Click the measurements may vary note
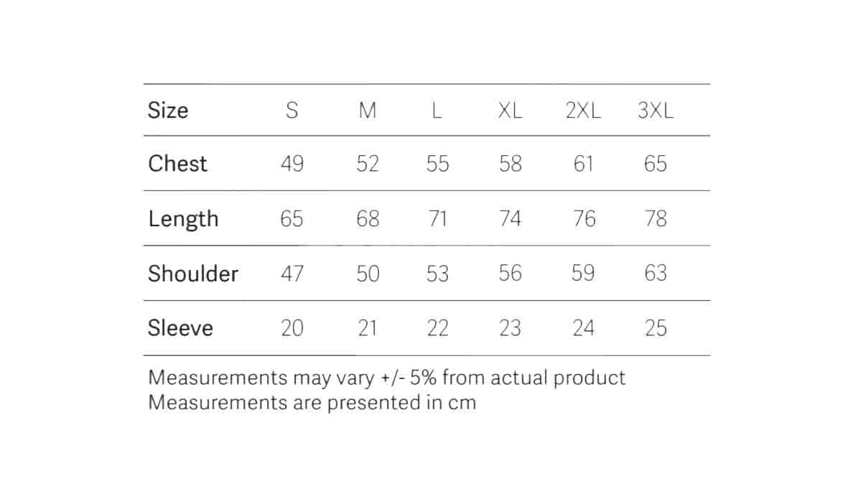Image resolution: width=848 pixels, height=504 pixels. click(x=387, y=378)
